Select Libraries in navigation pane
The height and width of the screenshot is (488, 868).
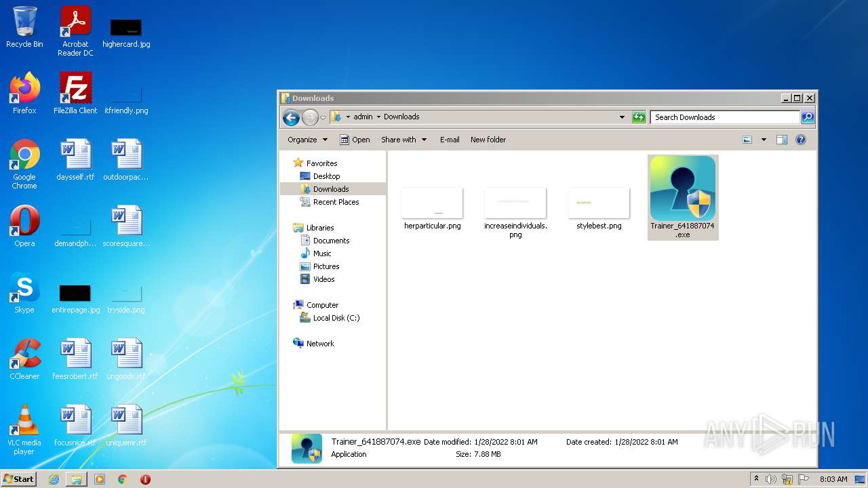(320, 228)
